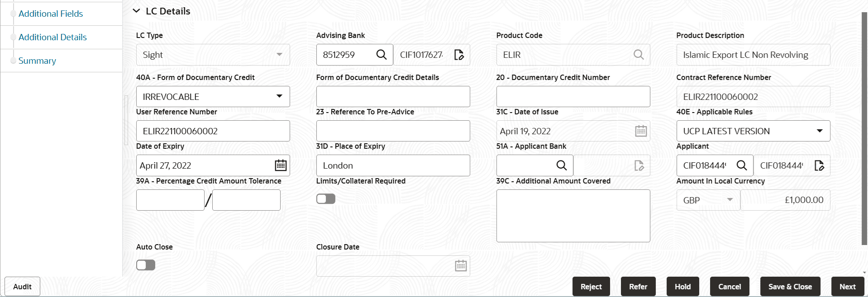Image resolution: width=868 pixels, height=297 pixels.
Task: Open the LC Type dropdown
Action: [279, 54]
